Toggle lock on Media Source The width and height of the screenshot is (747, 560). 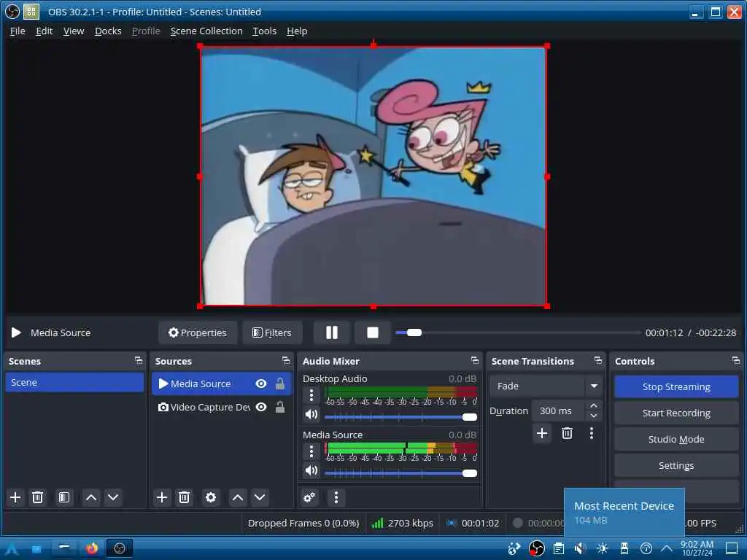(280, 384)
